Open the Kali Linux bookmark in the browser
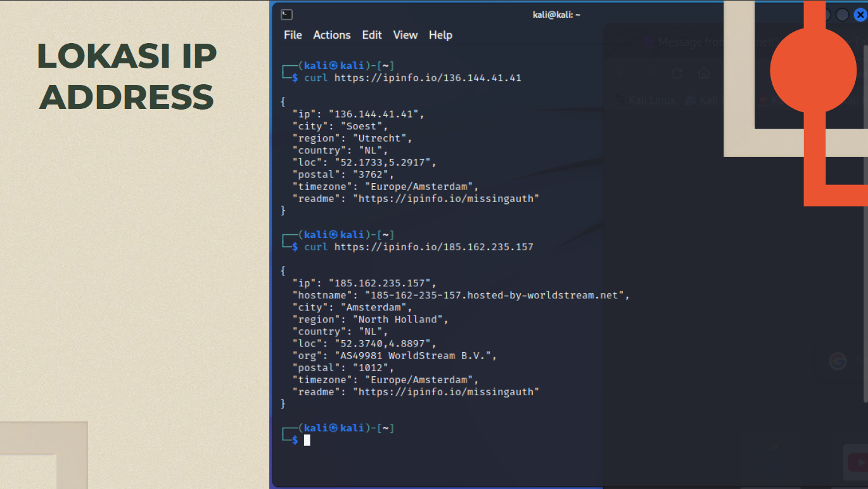 click(645, 100)
